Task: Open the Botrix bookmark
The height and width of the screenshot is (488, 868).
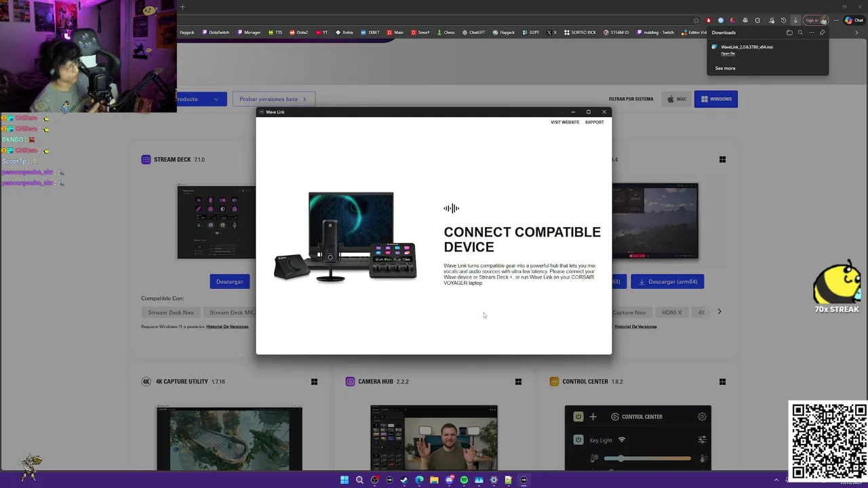Action: point(344,33)
